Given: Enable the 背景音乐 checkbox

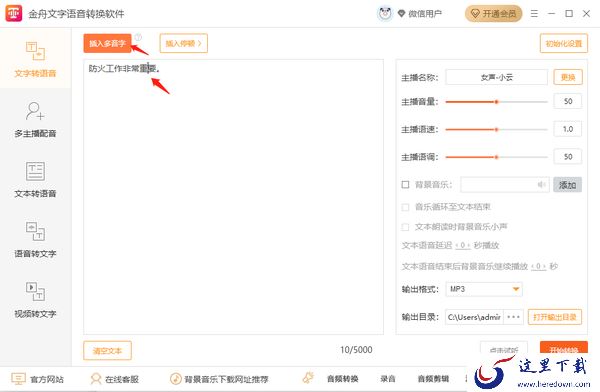Looking at the screenshot, I should tap(405, 185).
